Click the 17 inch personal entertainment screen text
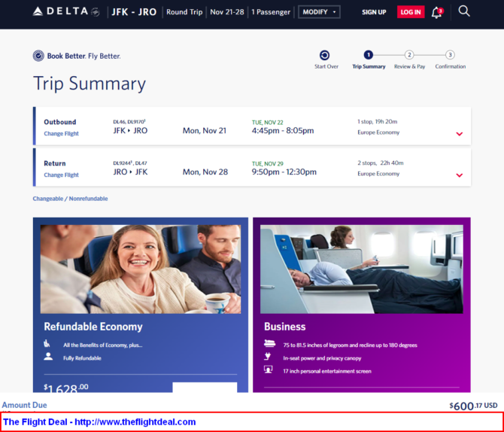This screenshot has width=504, height=432. click(327, 371)
